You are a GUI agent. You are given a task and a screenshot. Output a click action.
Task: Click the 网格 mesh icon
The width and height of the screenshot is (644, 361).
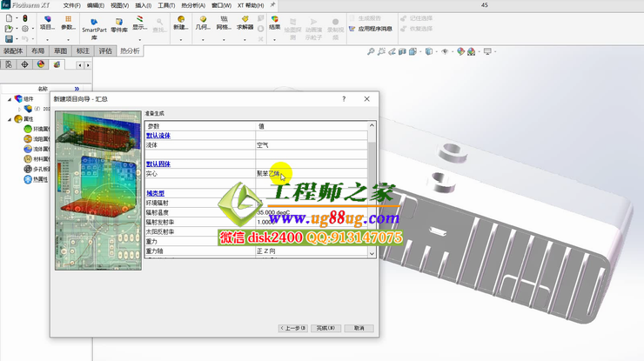(x=224, y=23)
